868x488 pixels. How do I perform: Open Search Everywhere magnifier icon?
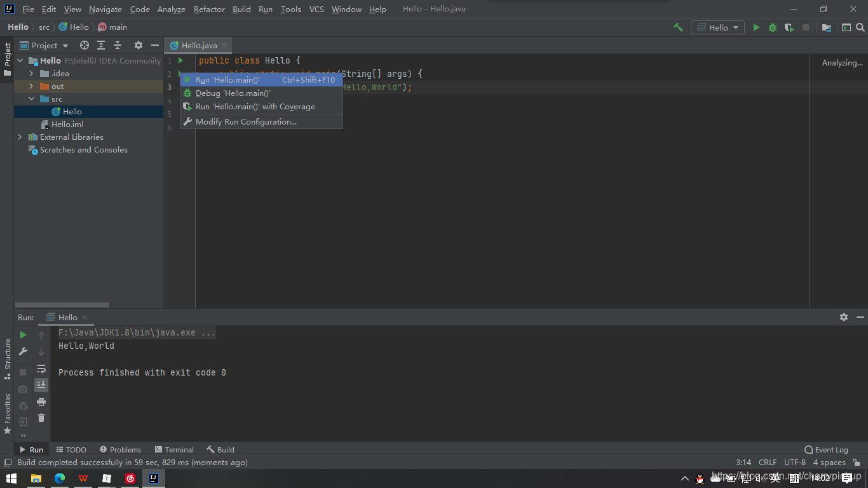(x=860, y=27)
